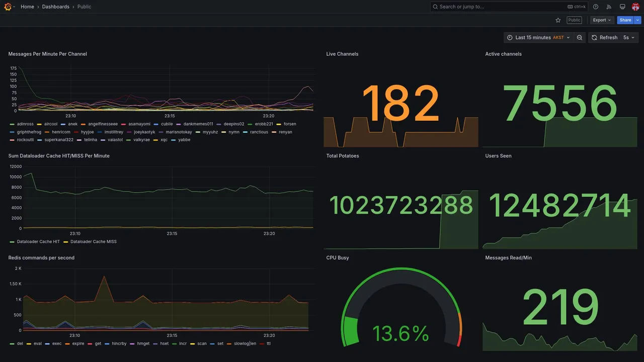Open the help question mark icon
Screen dimensions: 644x362
tap(596, 7)
